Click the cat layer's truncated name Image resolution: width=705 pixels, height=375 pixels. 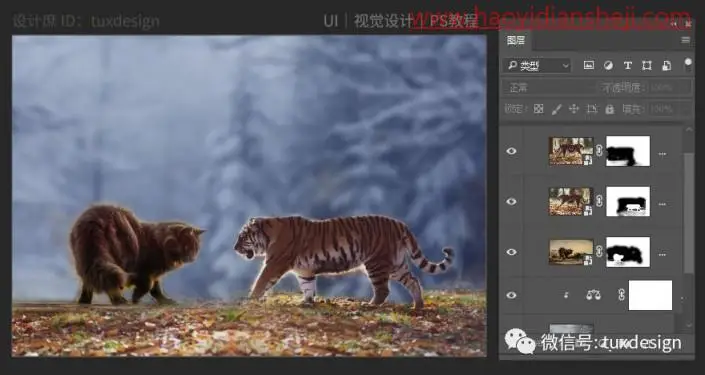tap(662, 254)
